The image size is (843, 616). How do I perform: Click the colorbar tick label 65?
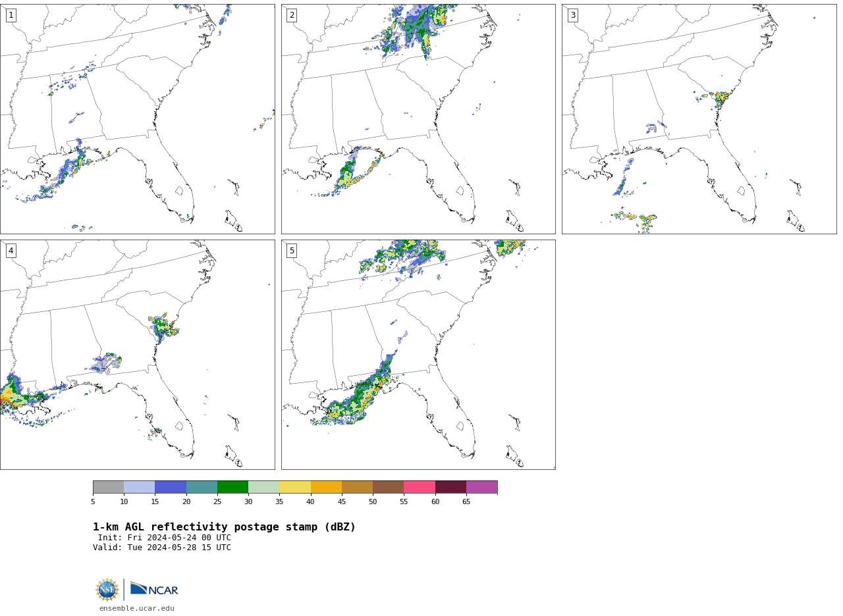click(466, 502)
